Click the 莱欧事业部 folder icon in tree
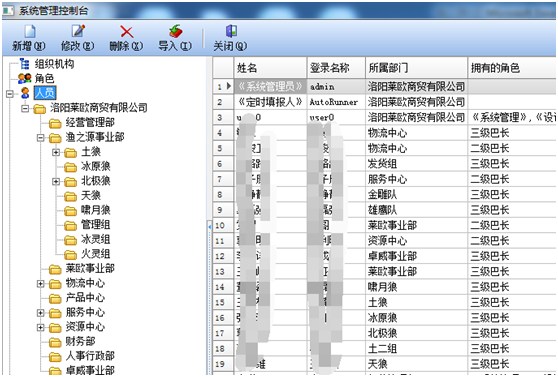This screenshot has width=558, height=377. (55, 269)
